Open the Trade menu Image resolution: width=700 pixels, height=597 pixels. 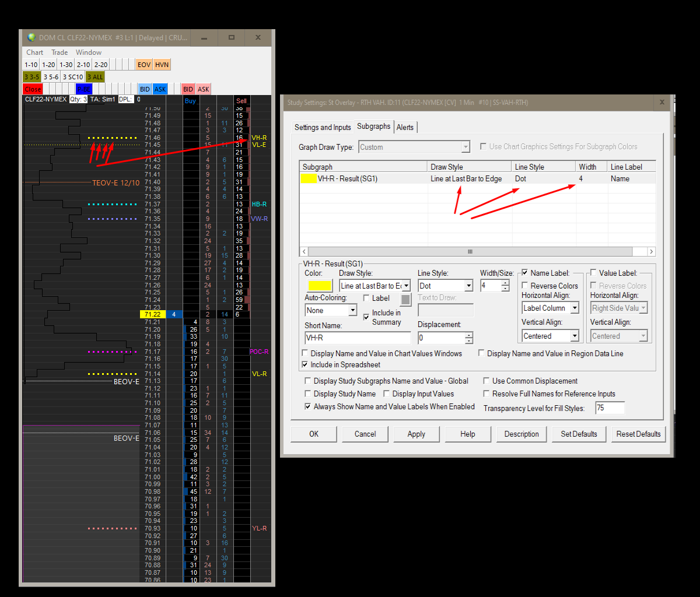(x=60, y=52)
